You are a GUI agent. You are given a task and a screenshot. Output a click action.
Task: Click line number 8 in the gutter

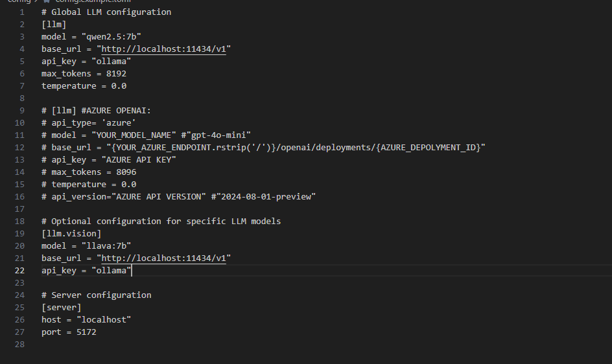22,98
